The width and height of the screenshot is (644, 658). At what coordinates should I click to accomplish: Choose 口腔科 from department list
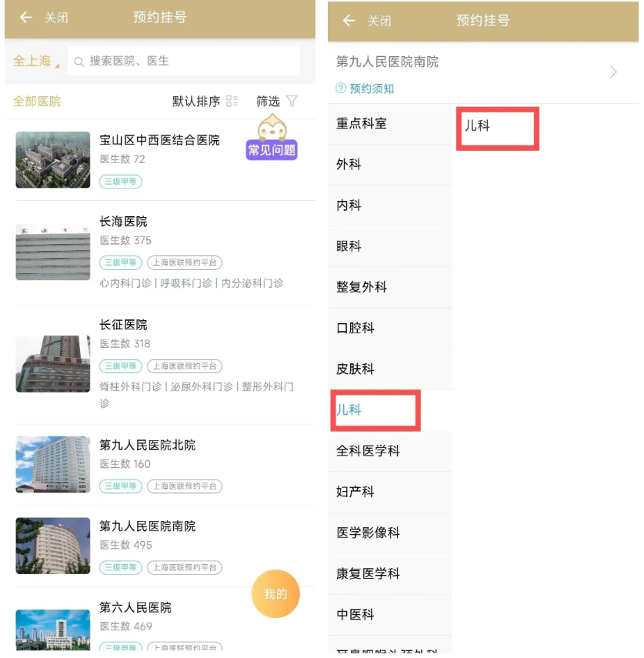[355, 328]
